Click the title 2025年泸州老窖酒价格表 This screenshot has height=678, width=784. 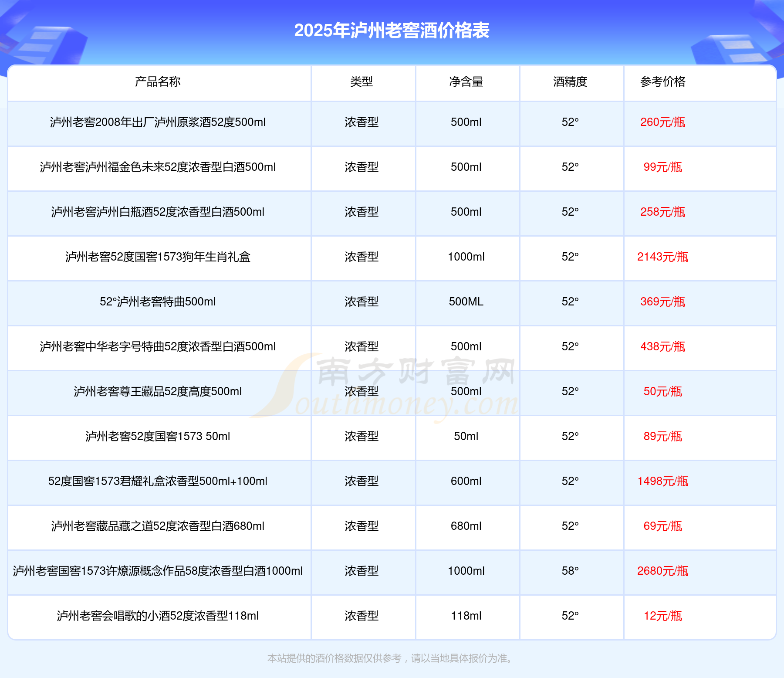click(x=392, y=31)
